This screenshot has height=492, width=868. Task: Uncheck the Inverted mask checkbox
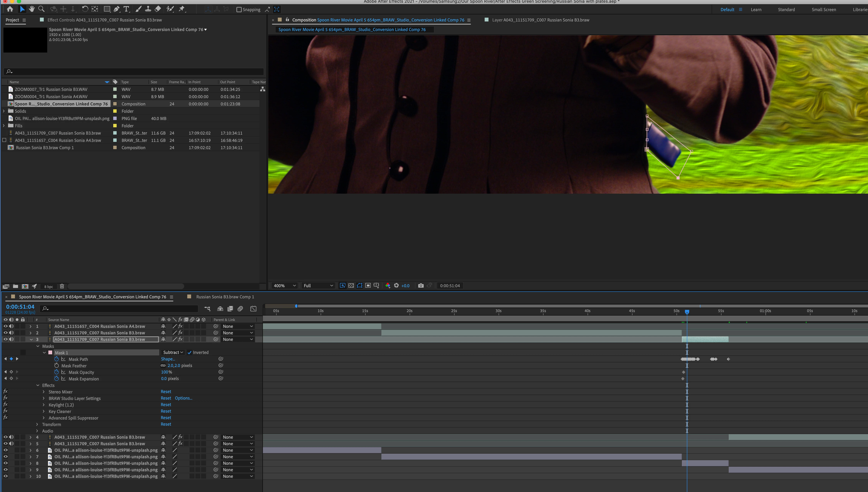pos(189,352)
